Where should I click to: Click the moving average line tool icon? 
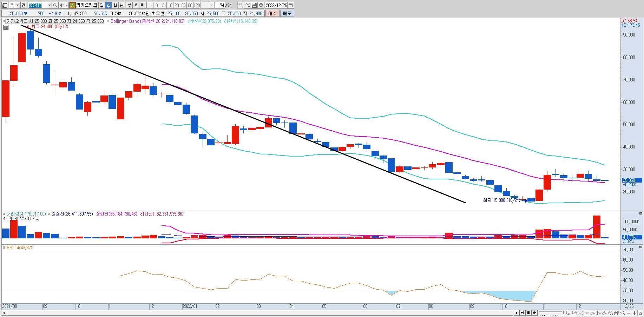coord(593,313)
